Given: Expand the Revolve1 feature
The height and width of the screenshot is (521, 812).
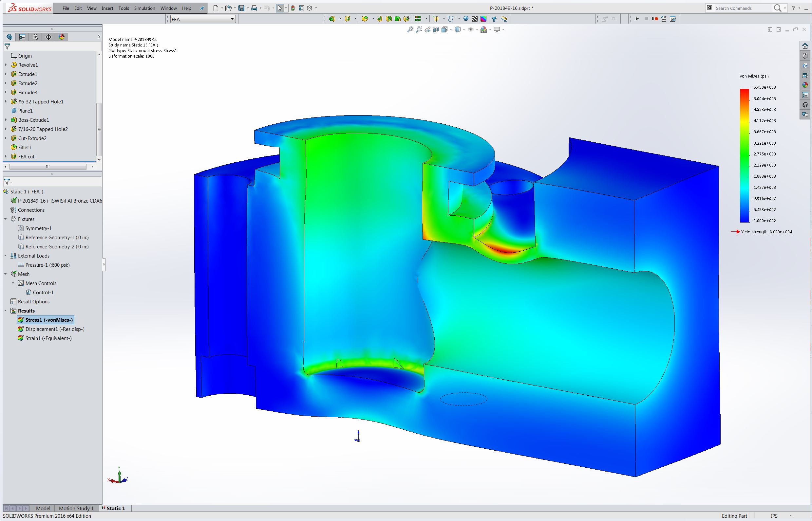Looking at the screenshot, I should (6, 64).
